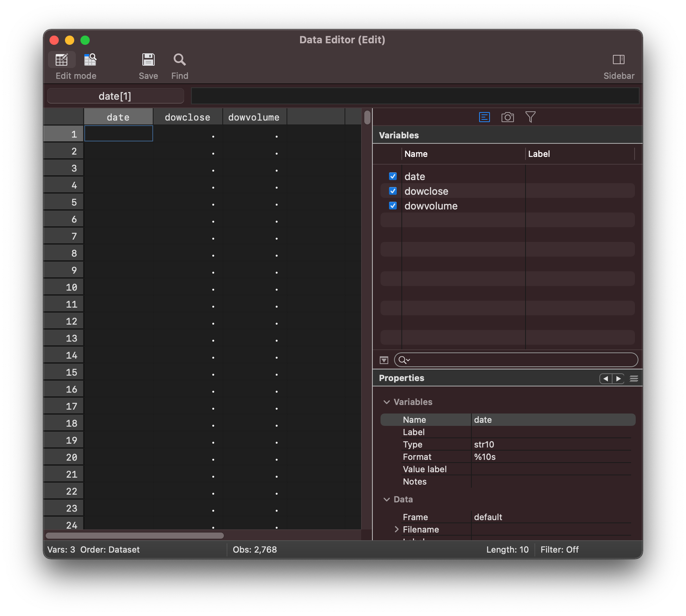Select row 5 header
This screenshot has width=686, height=616.
63,202
